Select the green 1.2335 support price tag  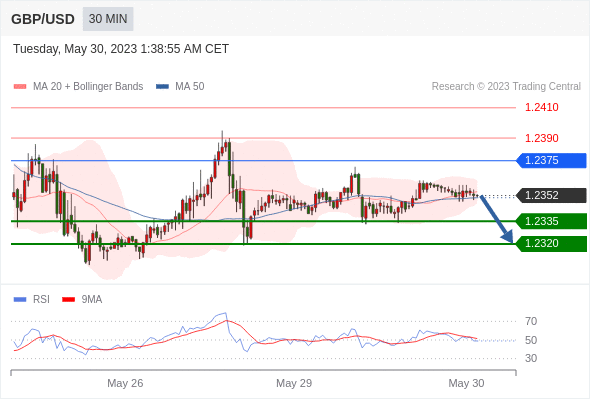pos(551,221)
